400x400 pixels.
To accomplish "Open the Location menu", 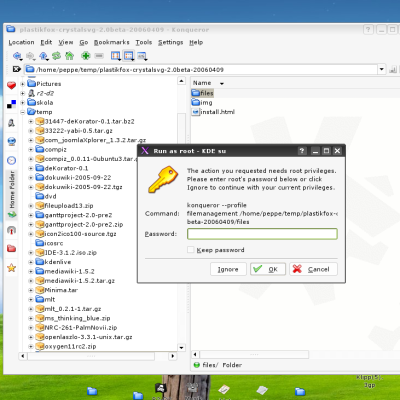I will pos(21,42).
